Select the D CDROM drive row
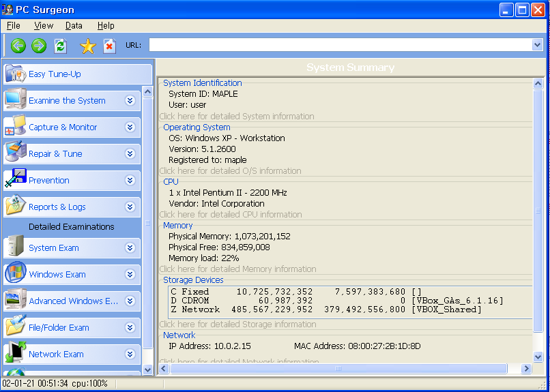The image size is (550, 392). coord(351,301)
